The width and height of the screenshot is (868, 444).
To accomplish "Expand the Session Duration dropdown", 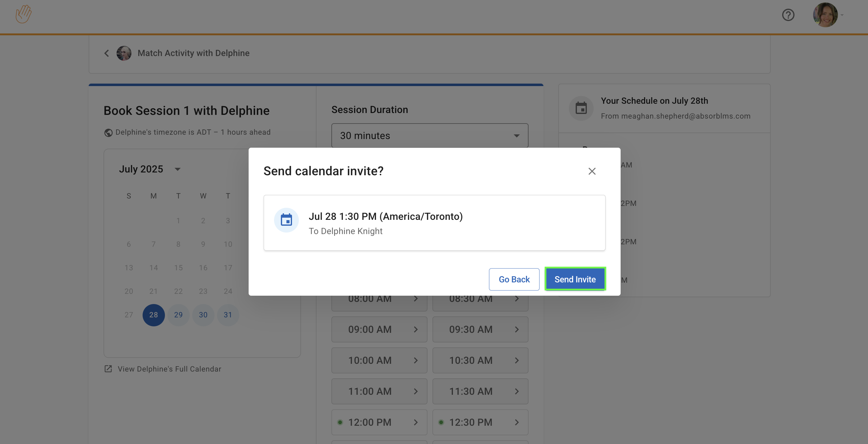I will point(430,136).
